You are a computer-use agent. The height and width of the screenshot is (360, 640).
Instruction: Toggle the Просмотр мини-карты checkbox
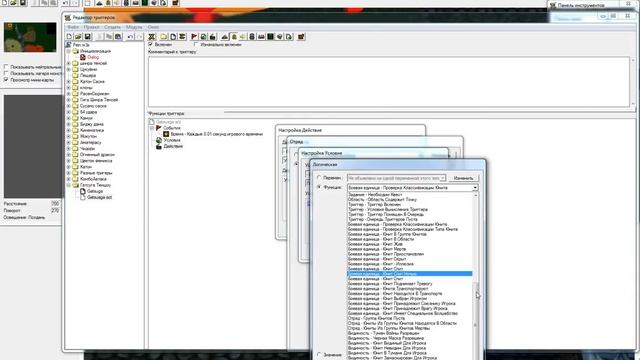[6, 80]
